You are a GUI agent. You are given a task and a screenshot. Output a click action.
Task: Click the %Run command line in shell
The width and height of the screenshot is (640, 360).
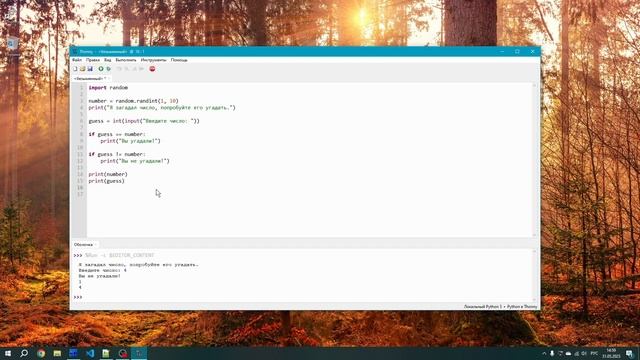(x=119, y=256)
